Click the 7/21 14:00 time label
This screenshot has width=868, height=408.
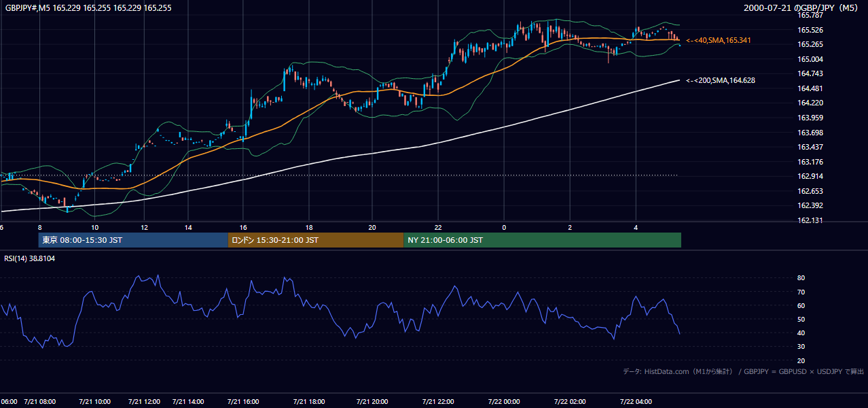[x=188, y=402]
